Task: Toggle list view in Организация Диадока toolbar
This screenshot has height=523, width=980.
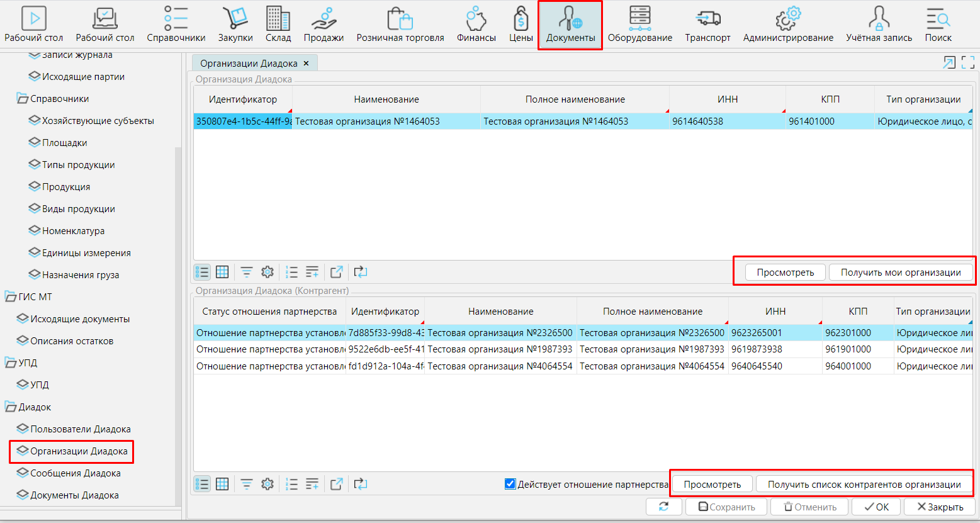Action: [202, 272]
